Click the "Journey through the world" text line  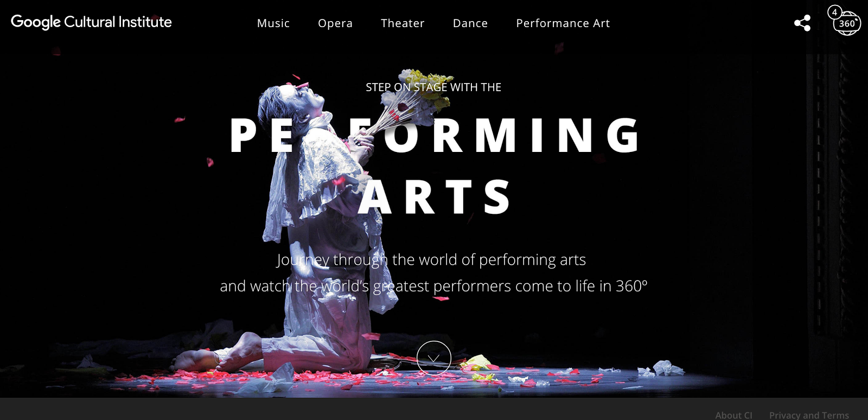tap(431, 260)
